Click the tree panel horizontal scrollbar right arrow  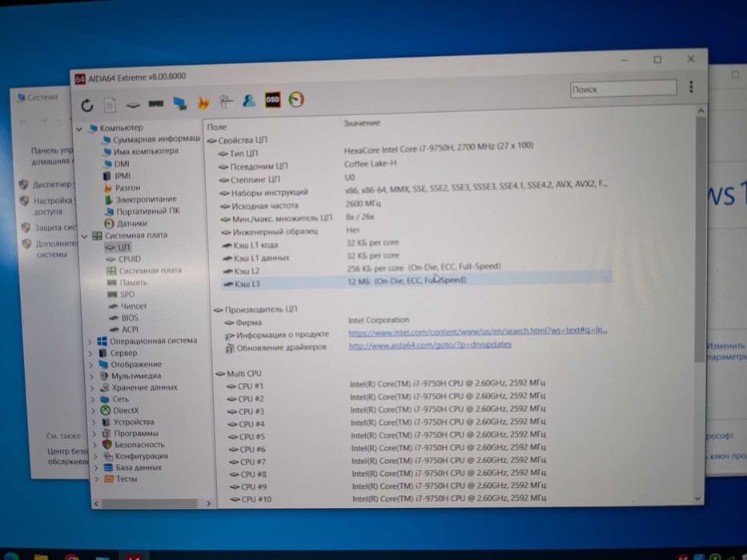(x=208, y=503)
